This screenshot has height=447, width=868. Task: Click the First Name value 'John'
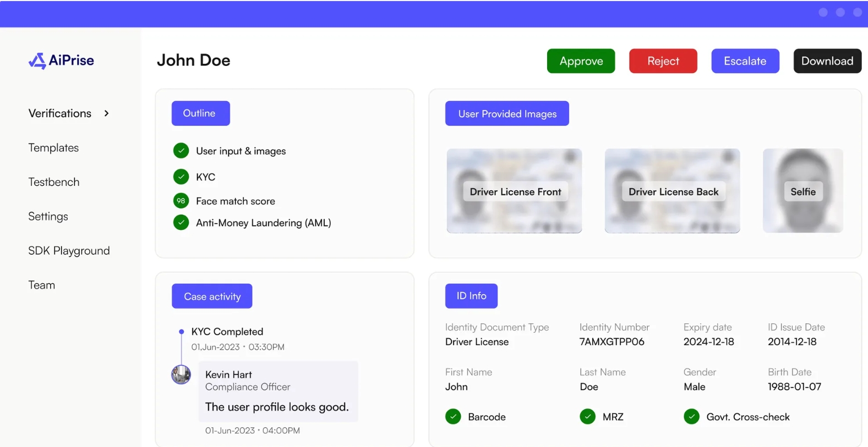click(456, 387)
